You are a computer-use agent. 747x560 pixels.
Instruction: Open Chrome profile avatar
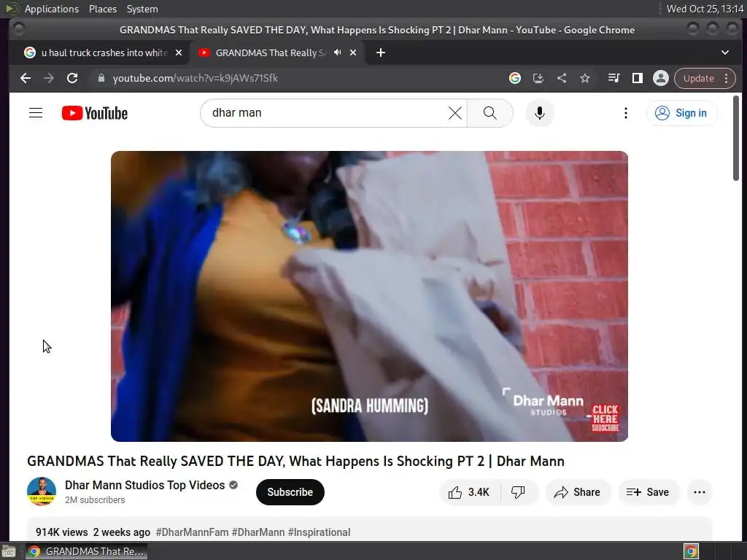(x=660, y=78)
